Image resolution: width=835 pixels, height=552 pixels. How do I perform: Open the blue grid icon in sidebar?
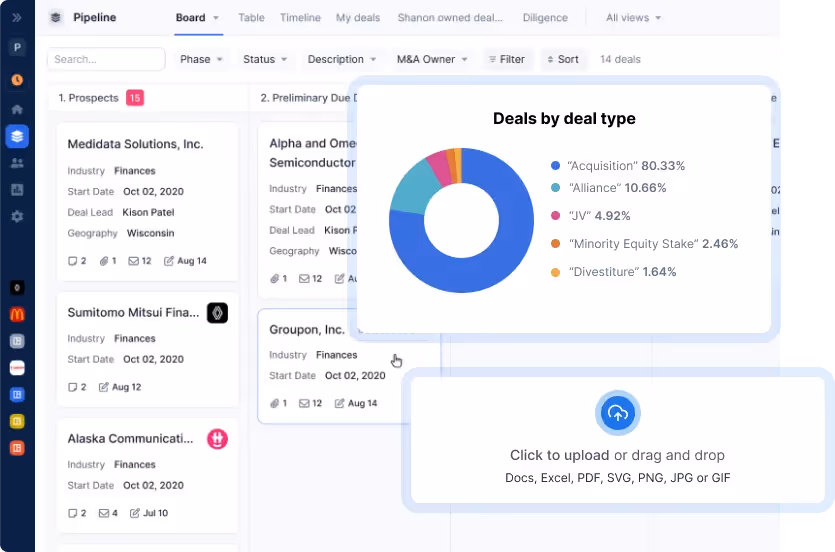(17, 394)
